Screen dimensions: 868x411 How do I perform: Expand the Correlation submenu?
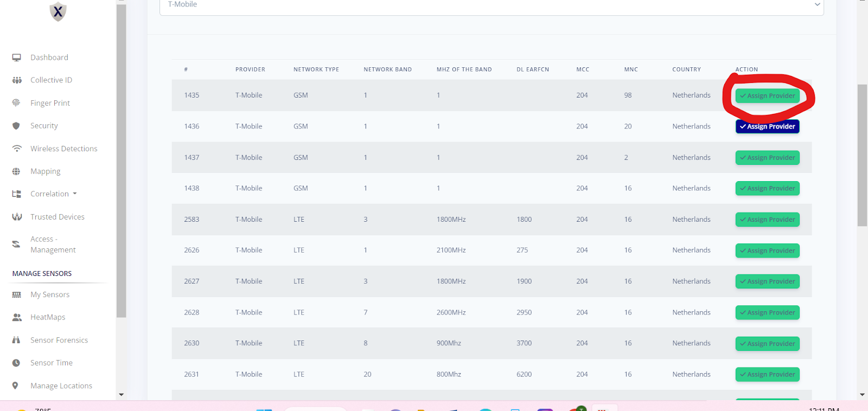pyautogui.click(x=54, y=194)
